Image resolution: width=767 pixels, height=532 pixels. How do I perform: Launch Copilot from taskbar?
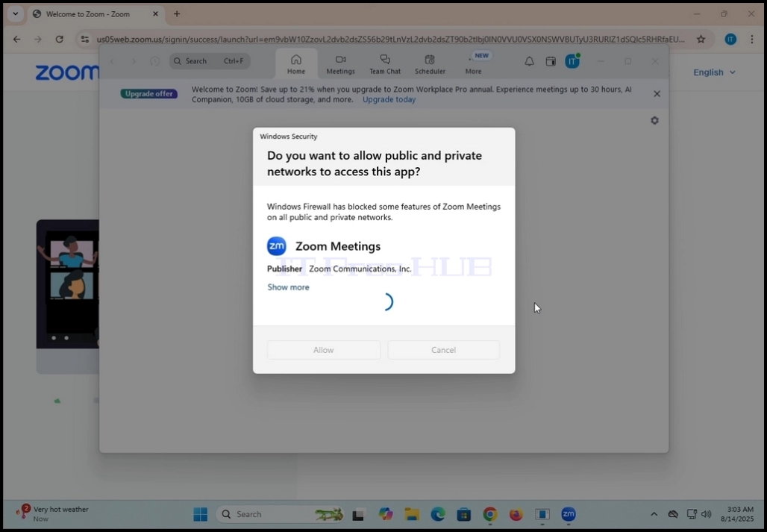pyautogui.click(x=386, y=514)
